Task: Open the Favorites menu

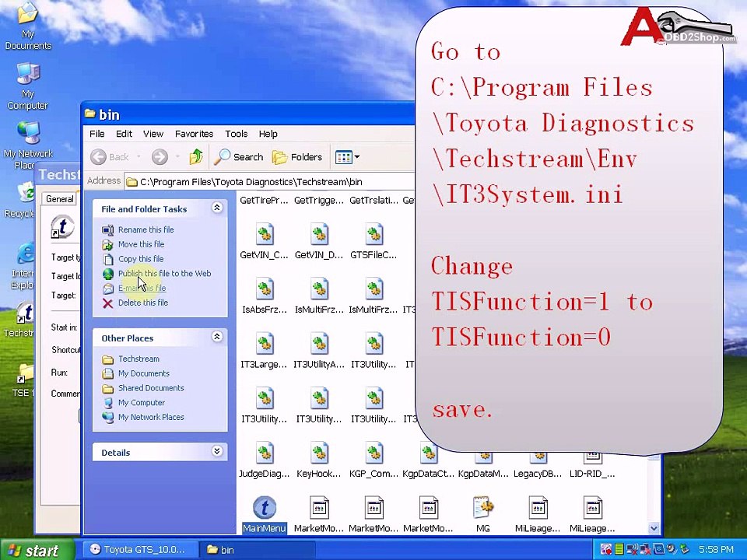Action: click(194, 134)
